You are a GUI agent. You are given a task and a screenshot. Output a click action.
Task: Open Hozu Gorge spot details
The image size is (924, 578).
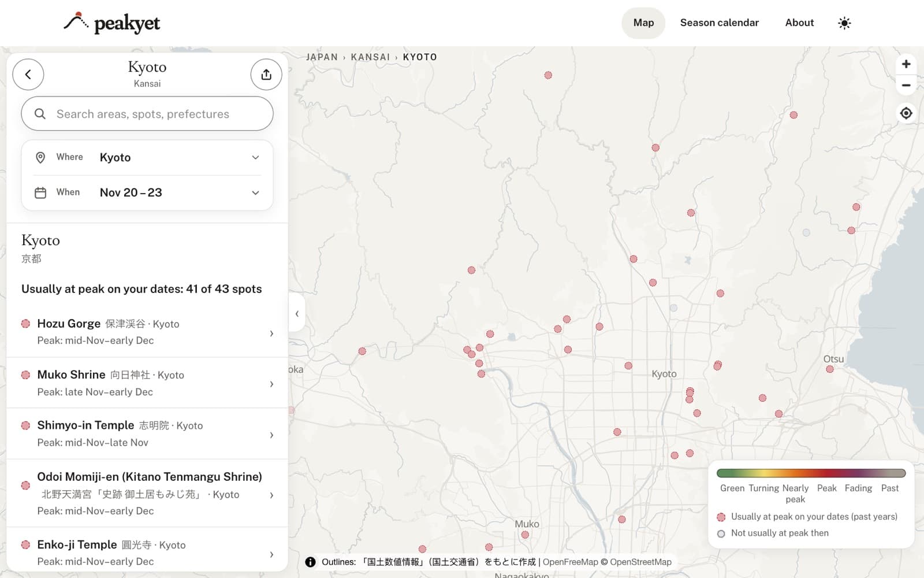pos(147,332)
